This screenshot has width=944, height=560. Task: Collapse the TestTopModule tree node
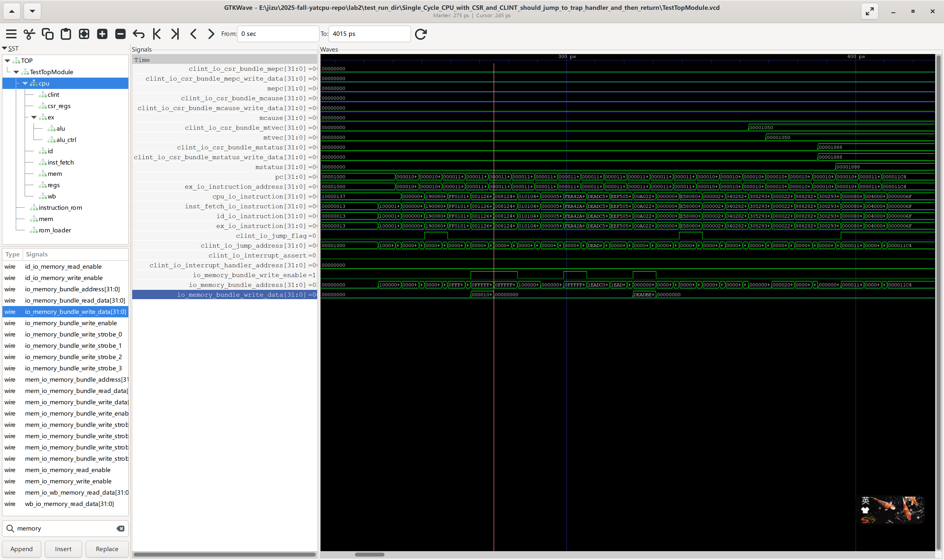coord(16,72)
